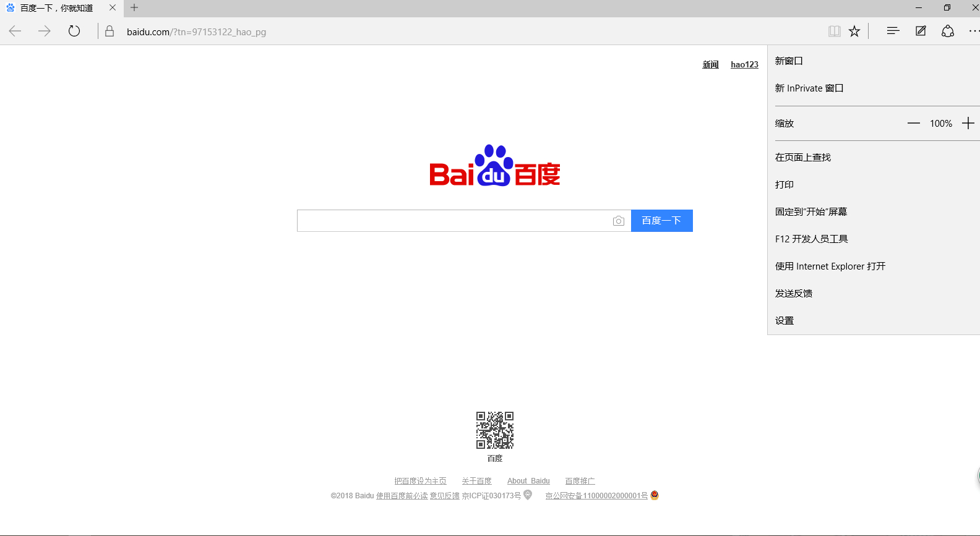The height and width of the screenshot is (536, 980).
Task: Open the share icon in toolbar
Action: point(948,31)
